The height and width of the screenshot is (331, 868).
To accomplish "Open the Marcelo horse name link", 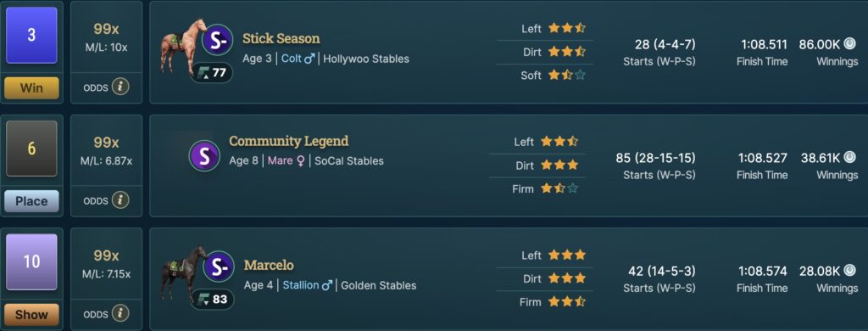I will (x=269, y=265).
